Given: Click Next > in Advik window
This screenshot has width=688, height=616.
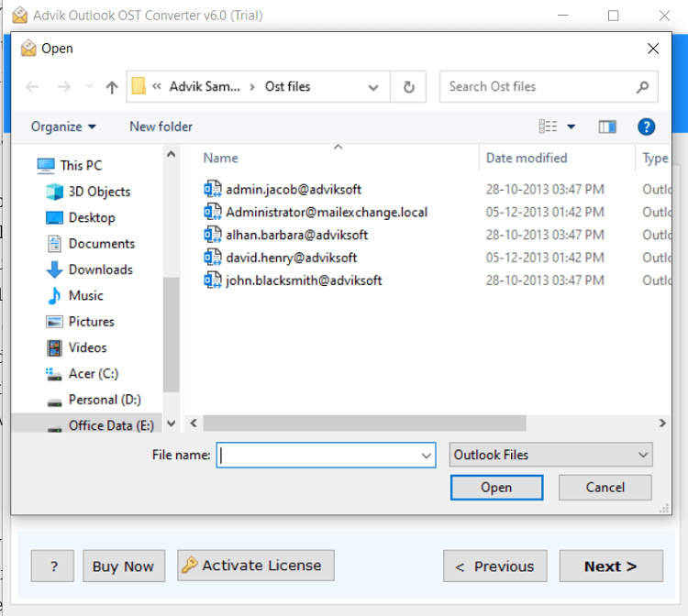Looking at the screenshot, I should [611, 566].
